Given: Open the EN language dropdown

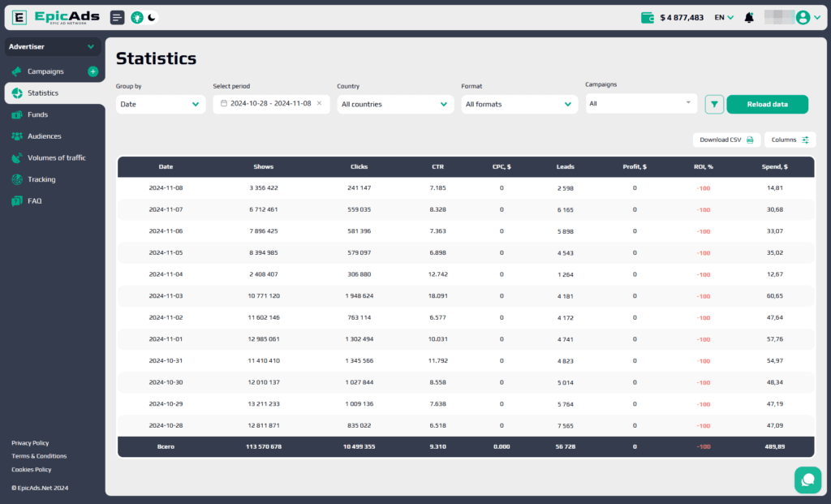Looking at the screenshot, I should click(x=724, y=18).
